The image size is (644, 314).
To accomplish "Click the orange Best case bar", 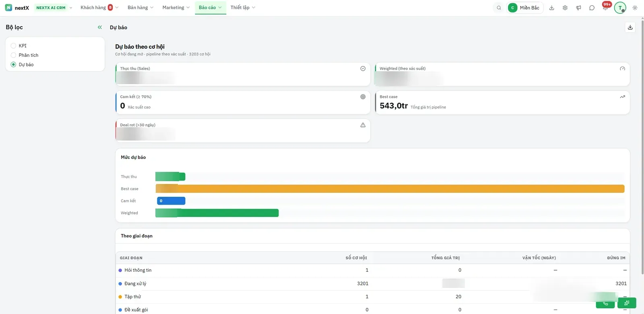I will pyautogui.click(x=390, y=189).
